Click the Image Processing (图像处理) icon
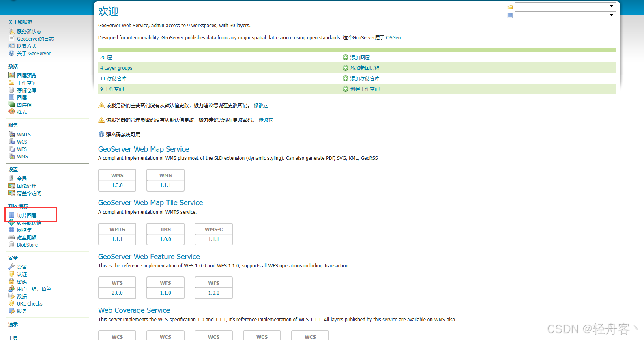 (x=11, y=186)
